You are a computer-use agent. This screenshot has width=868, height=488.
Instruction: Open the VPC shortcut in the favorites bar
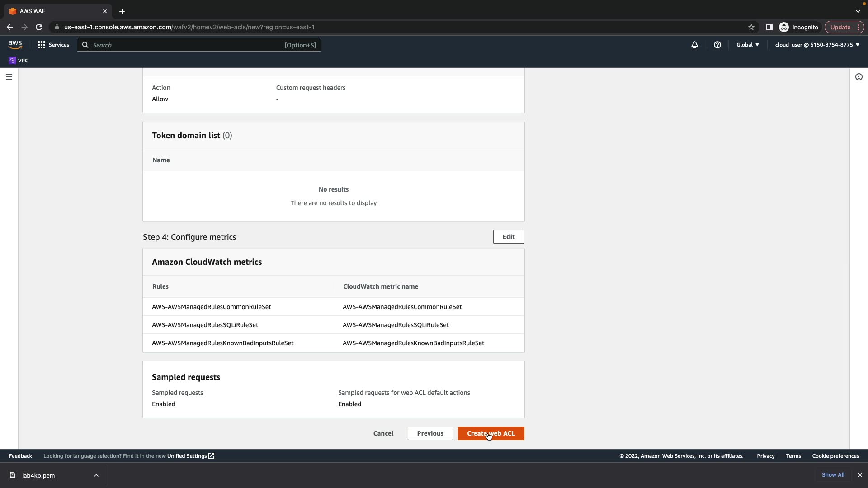[x=19, y=61]
